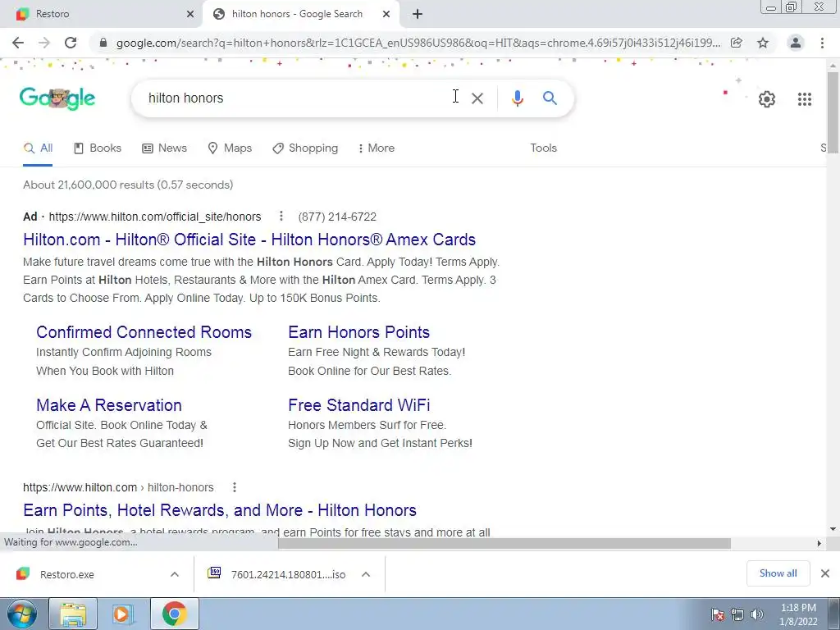Open the Restoro.exe downloaded file
The height and width of the screenshot is (630, 840).
coord(67,574)
